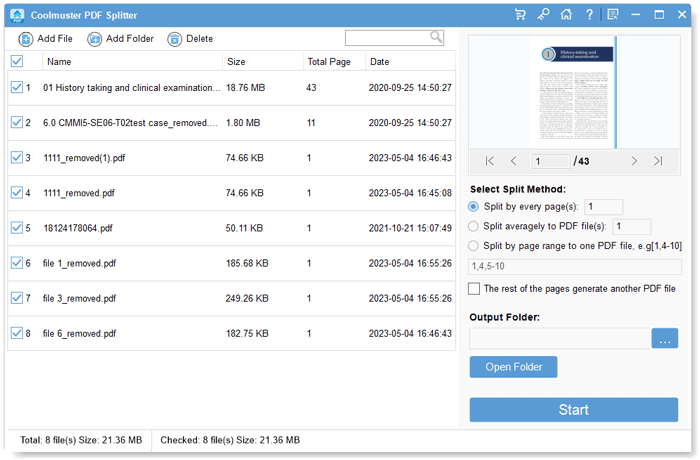Screen dimensions: 700x460
Task: Click the Add File label
Action: 55,39
